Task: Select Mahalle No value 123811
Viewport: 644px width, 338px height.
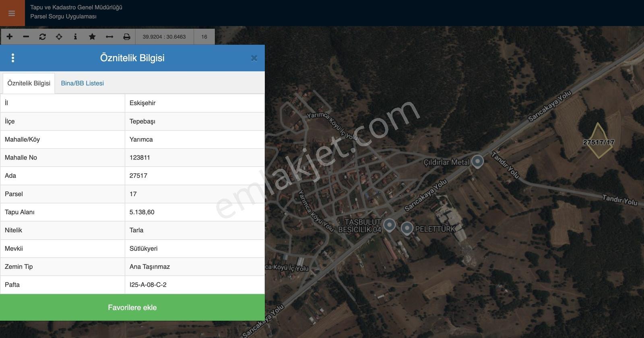Action: point(195,158)
